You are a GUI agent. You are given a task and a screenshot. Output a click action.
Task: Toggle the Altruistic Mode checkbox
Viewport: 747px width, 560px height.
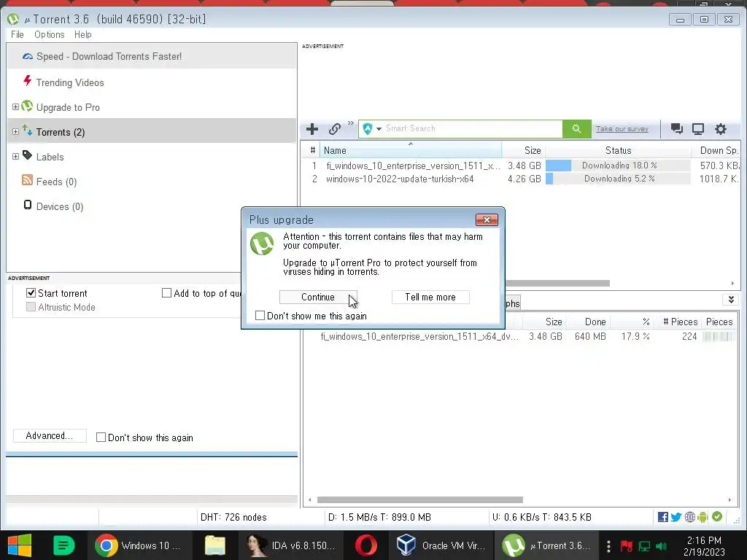pos(31,307)
